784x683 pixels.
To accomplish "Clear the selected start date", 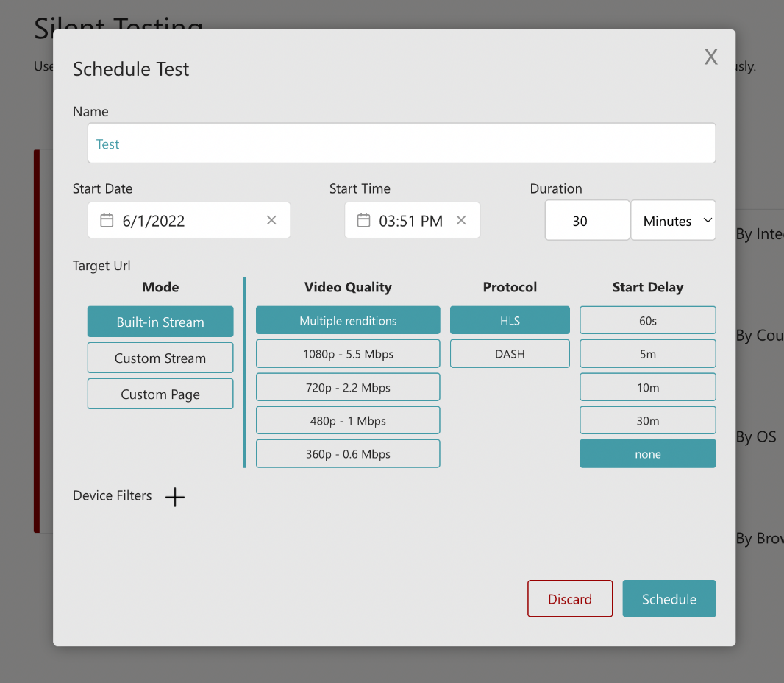I will coord(271,220).
